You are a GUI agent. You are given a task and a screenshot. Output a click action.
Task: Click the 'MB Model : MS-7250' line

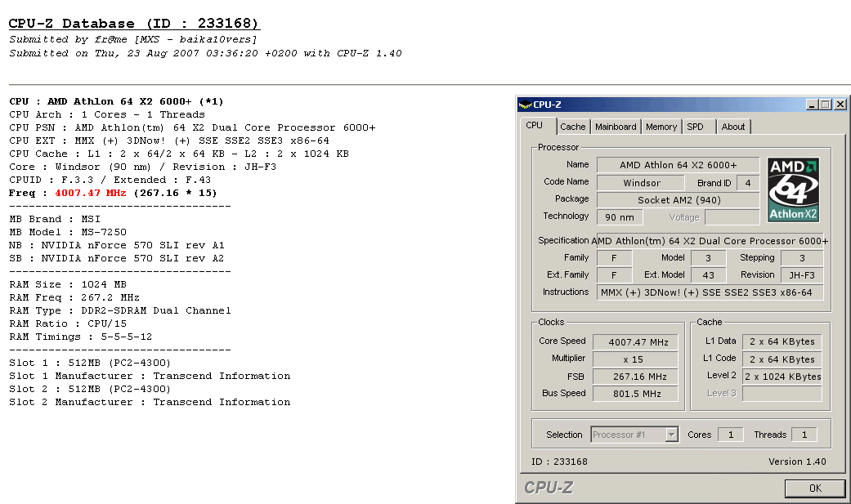[x=68, y=232]
